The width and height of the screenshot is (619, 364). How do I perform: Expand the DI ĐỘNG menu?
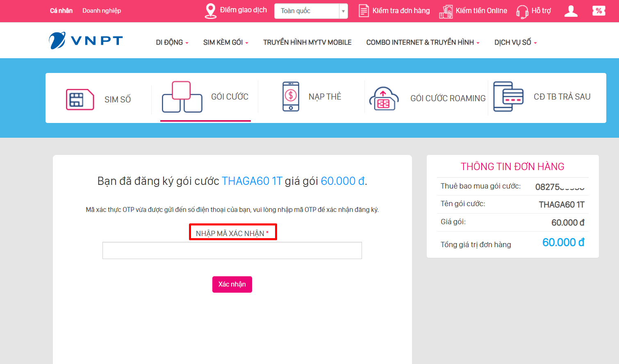point(172,42)
